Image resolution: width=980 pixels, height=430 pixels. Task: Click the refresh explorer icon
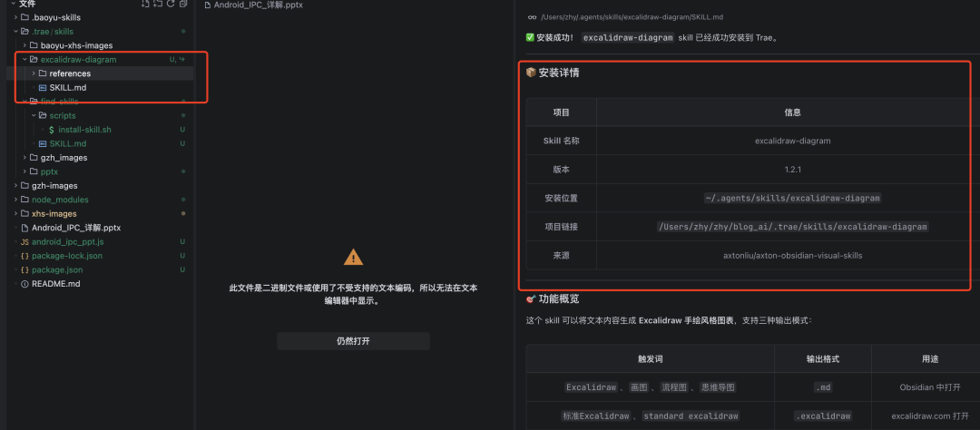coord(171,4)
